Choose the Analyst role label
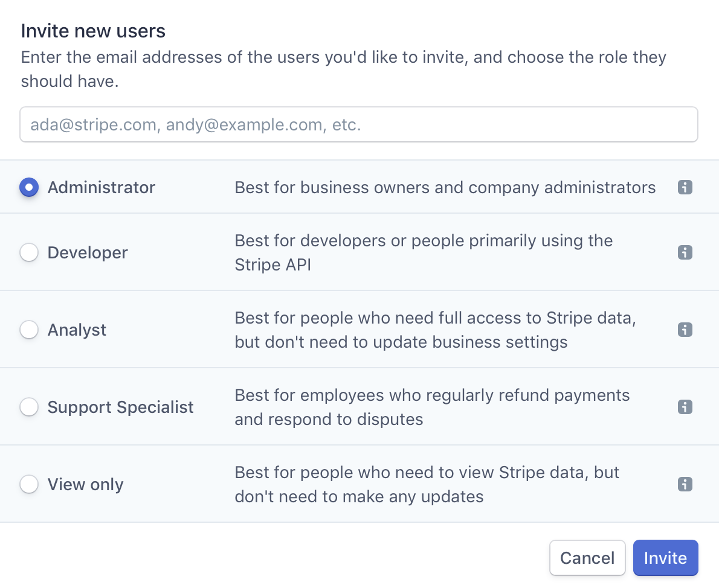Screen dimensions: 719x588 (77, 330)
